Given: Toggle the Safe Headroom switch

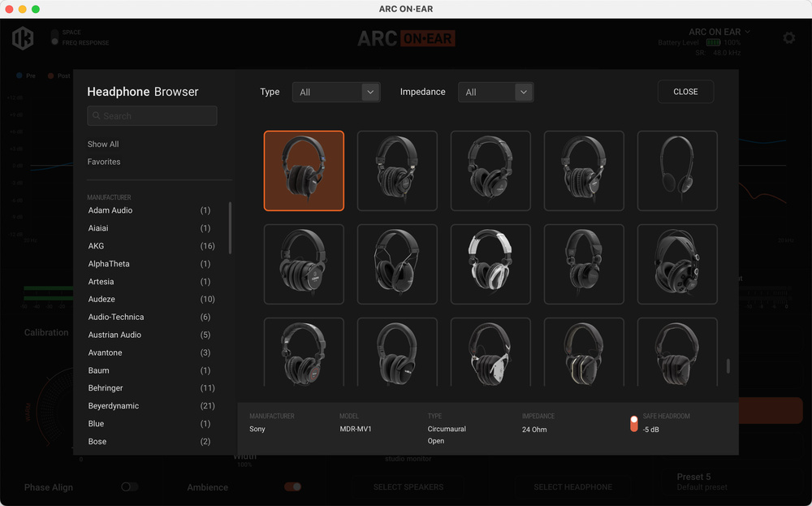Looking at the screenshot, I should (x=634, y=424).
